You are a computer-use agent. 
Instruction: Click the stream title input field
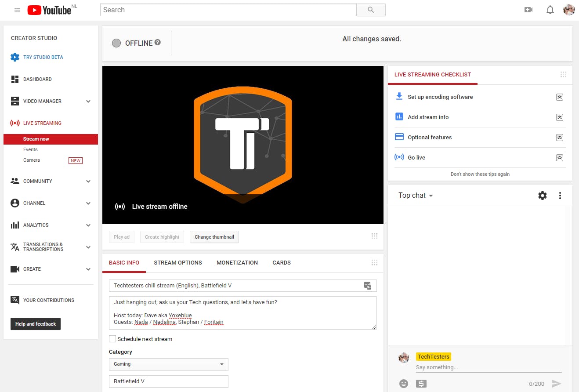[x=243, y=286]
